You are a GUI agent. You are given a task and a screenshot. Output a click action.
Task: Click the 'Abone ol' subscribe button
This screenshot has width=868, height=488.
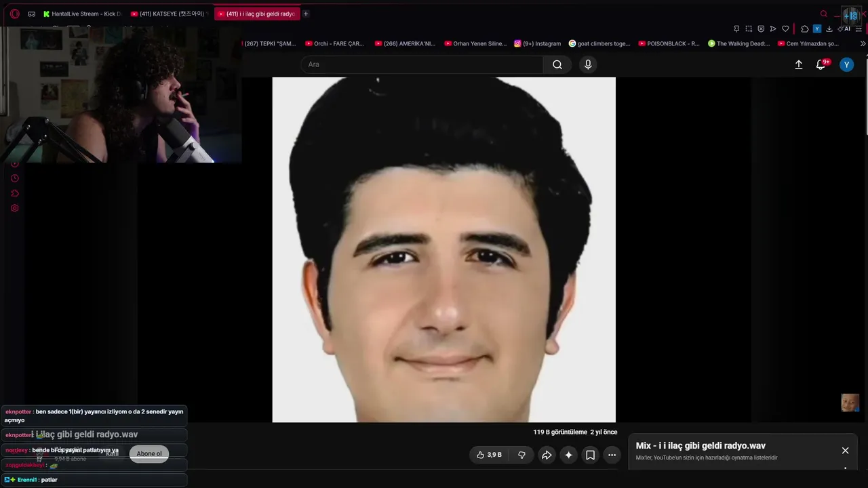click(149, 453)
